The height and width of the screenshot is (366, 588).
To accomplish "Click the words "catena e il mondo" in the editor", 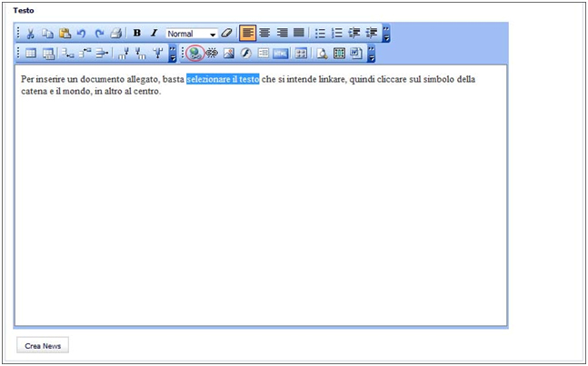I will click(55, 91).
